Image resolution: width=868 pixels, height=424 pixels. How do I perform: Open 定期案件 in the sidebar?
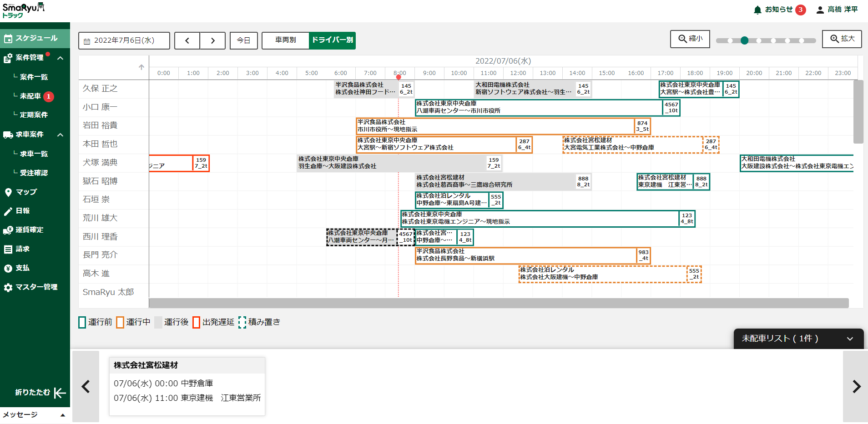point(34,115)
